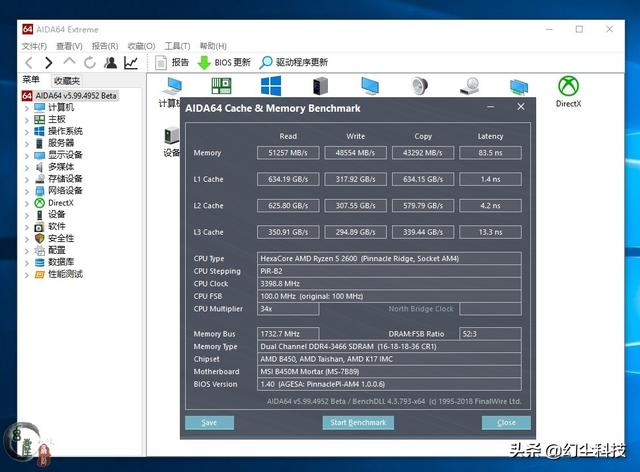The width and height of the screenshot is (640, 472).
Task: Click the DRAM:FSB Ratio 52:3 field
Action: pos(490,334)
